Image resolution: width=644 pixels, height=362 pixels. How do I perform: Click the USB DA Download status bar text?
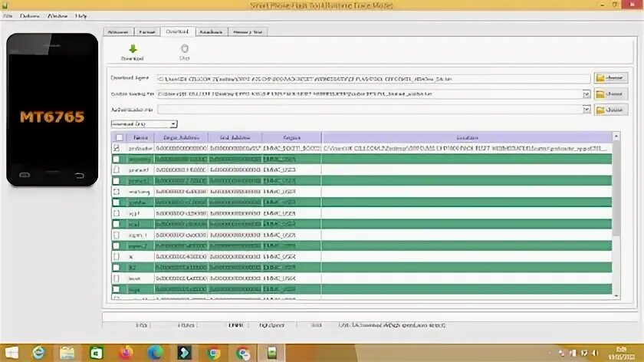[392, 325]
